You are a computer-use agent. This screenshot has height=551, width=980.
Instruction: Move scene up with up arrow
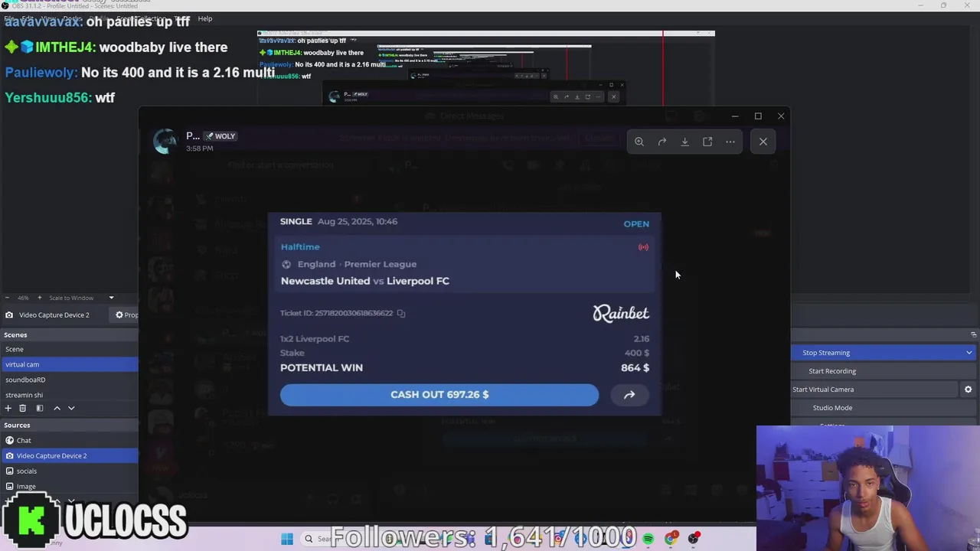point(57,409)
